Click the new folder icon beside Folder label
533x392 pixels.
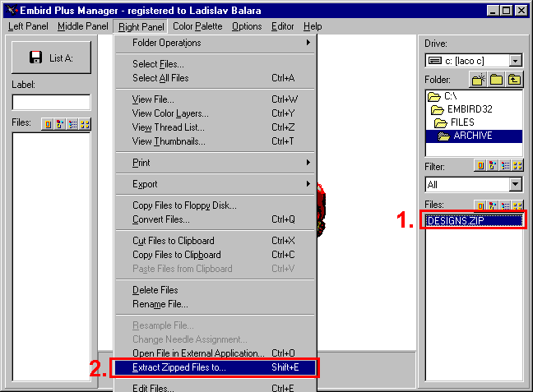click(478, 80)
